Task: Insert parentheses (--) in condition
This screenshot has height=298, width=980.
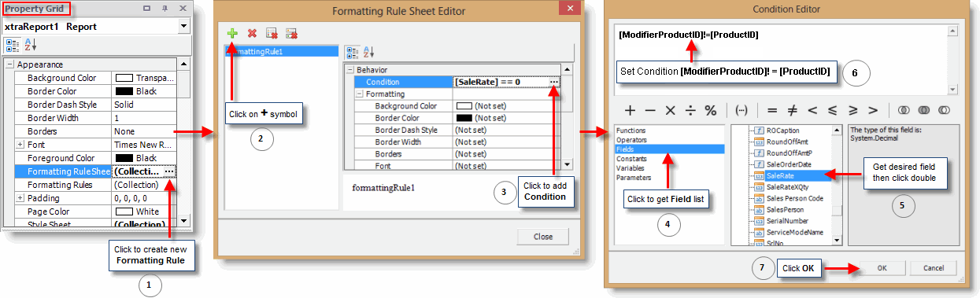Action: [741, 109]
